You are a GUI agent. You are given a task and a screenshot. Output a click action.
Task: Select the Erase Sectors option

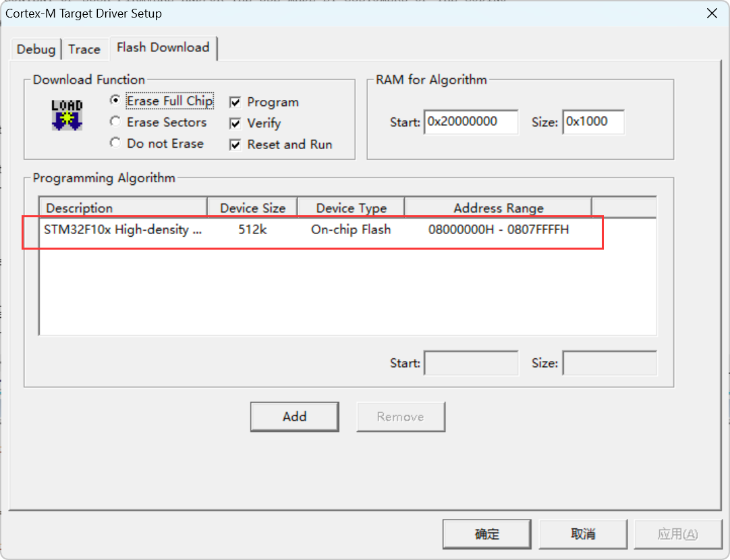click(x=115, y=122)
